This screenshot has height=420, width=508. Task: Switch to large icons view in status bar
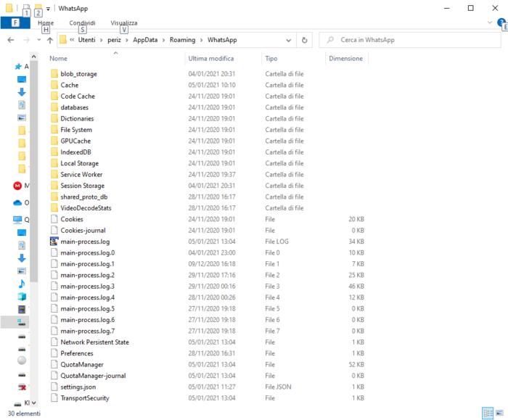tap(499, 413)
